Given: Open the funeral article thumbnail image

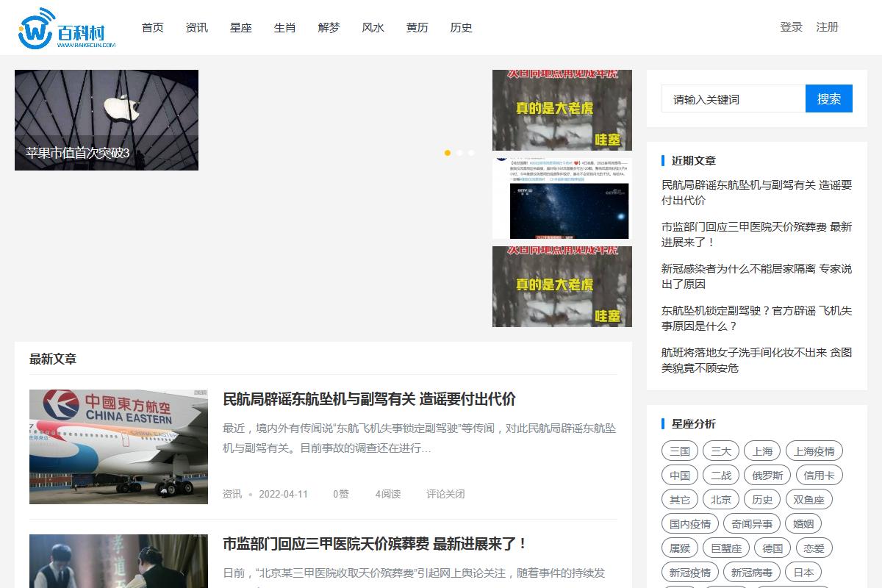Looking at the screenshot, I should pos(118,561).
